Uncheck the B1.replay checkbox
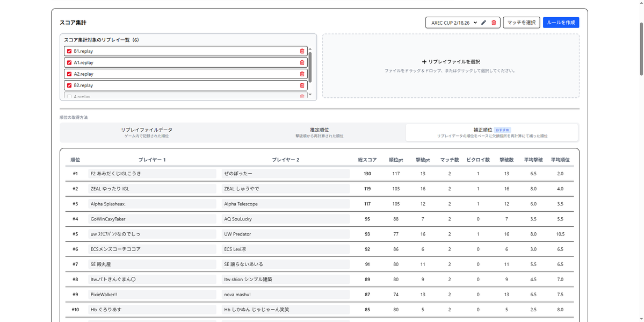The image size is (644, 322). click(x=69, y=51)
